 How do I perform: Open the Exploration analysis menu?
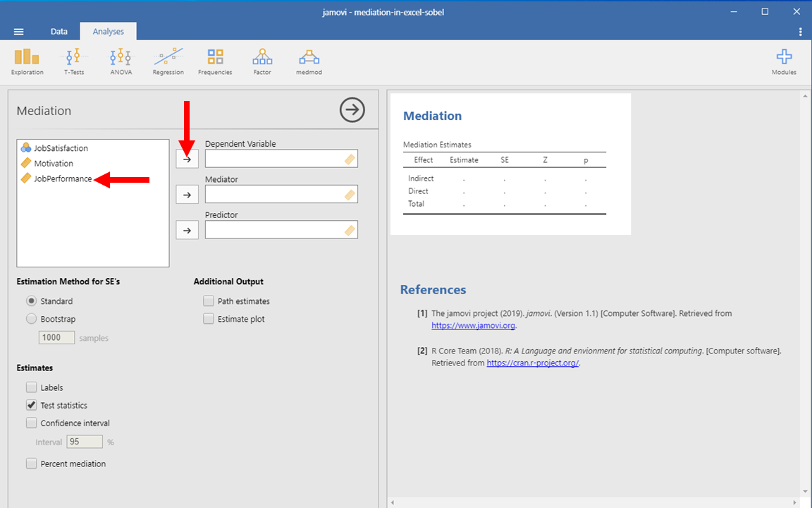[27, 61]
